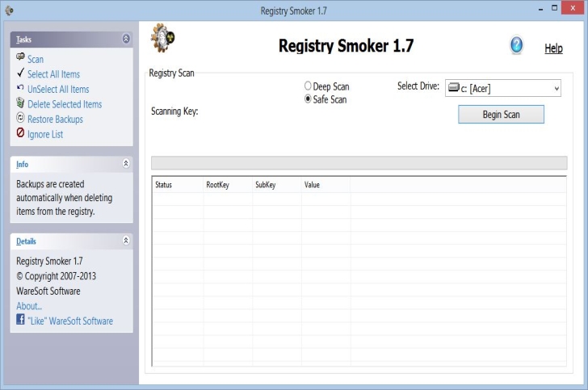Click the Delete Selected Items trash icon
This screenshot has width=588, height=390.
pos(20,104)
